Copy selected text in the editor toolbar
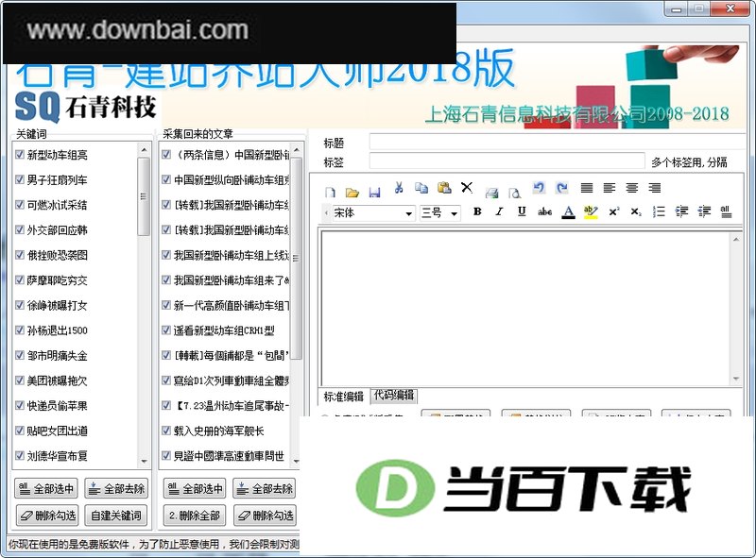This screenshot has height=558, width=756. coord(421,188)
